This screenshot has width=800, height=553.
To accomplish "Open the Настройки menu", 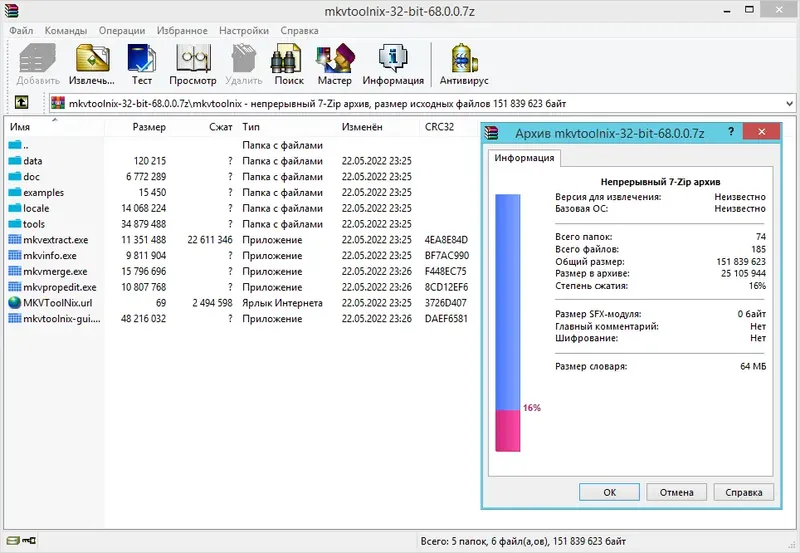I will tap(244, 31).
